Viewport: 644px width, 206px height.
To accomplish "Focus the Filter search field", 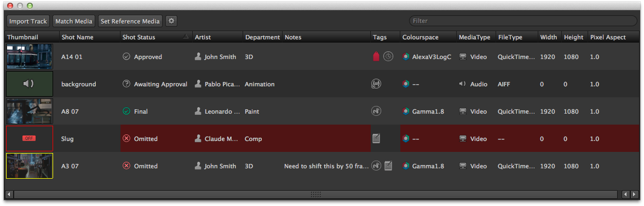I will tap(523, 21).
